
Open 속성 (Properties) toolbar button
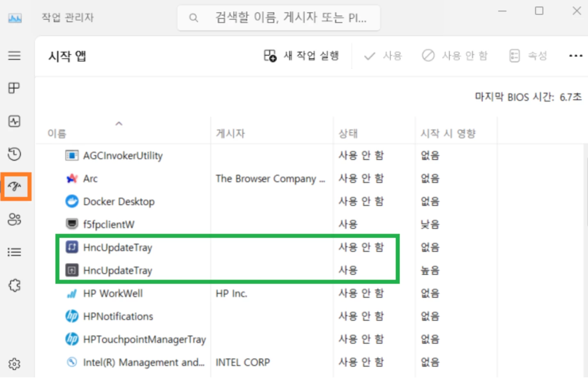[x=528, y=56]
